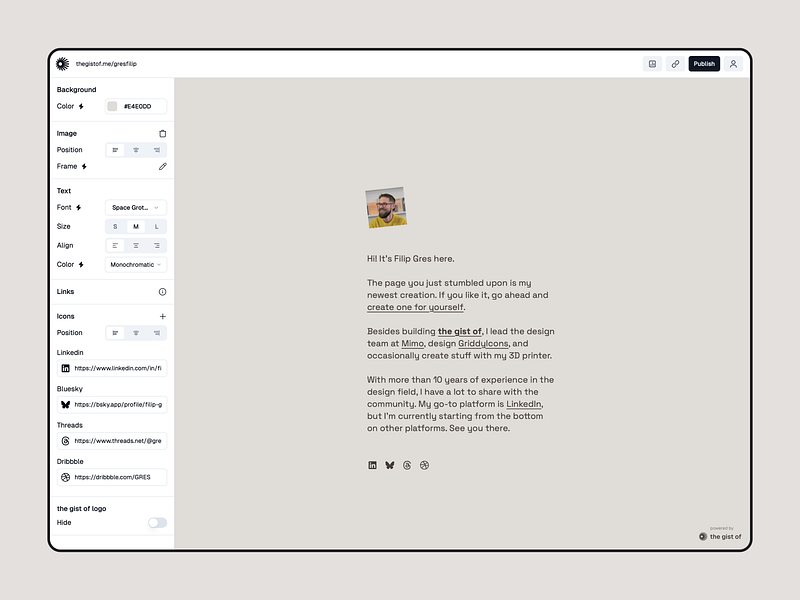The height and width of the screenshot is (600, 800).
Task: Open the Space Grotesk font dropdown
Action: tap(136, 208)
